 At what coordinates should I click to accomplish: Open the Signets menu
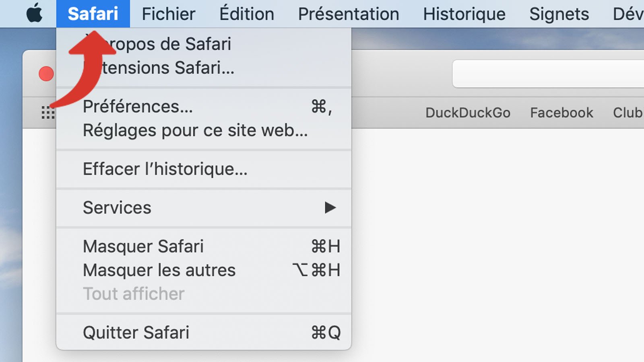[559, 13]
